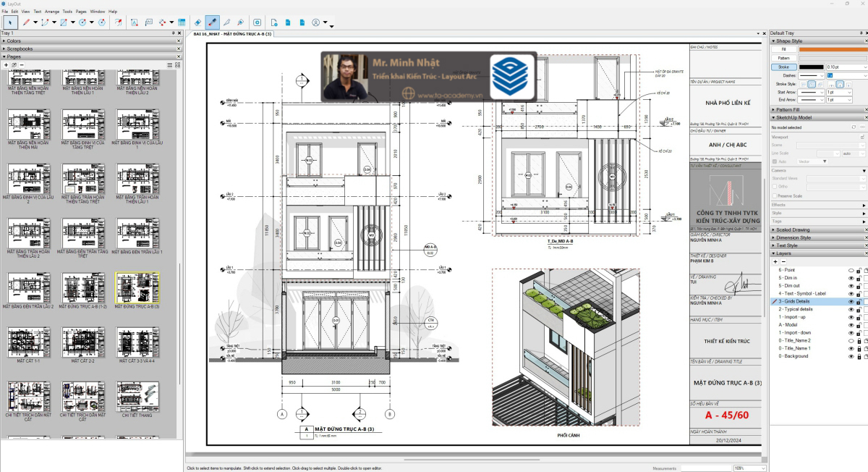The height and width of the screenshot is (472, 868).
Task: Open the Tools menu
Action: (67, 12)
